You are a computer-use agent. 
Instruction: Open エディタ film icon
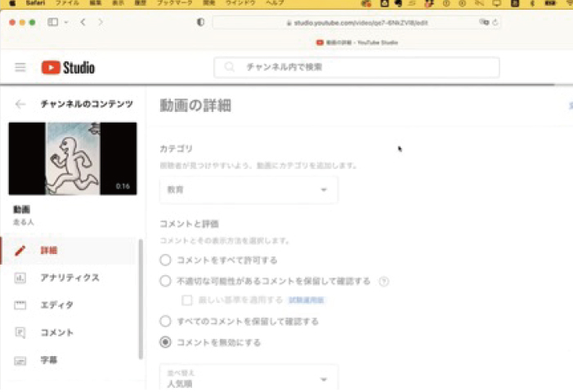click(x=20, y=305)
